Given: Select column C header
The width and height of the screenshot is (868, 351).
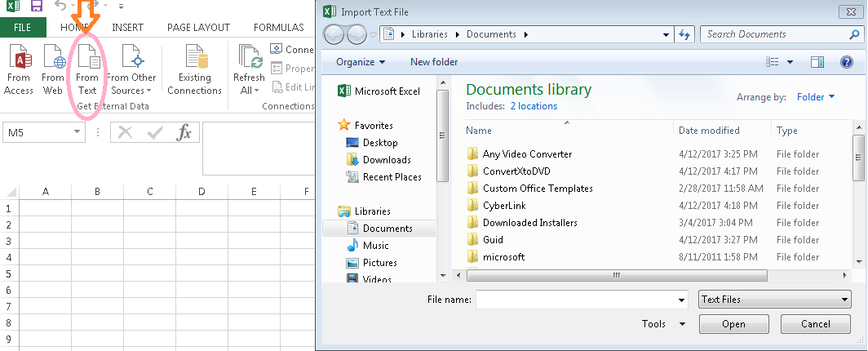Looking at the screenshot, I should pos(150,192).
